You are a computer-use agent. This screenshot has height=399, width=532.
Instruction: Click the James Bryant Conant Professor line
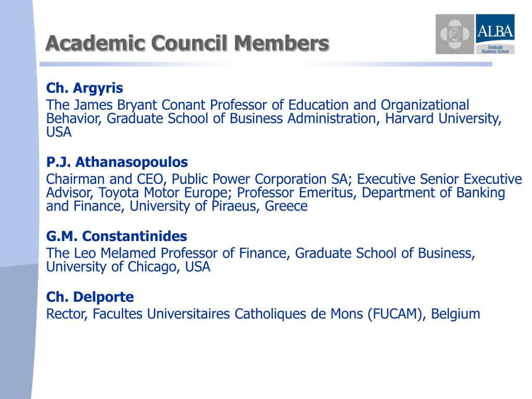[258, 105]
